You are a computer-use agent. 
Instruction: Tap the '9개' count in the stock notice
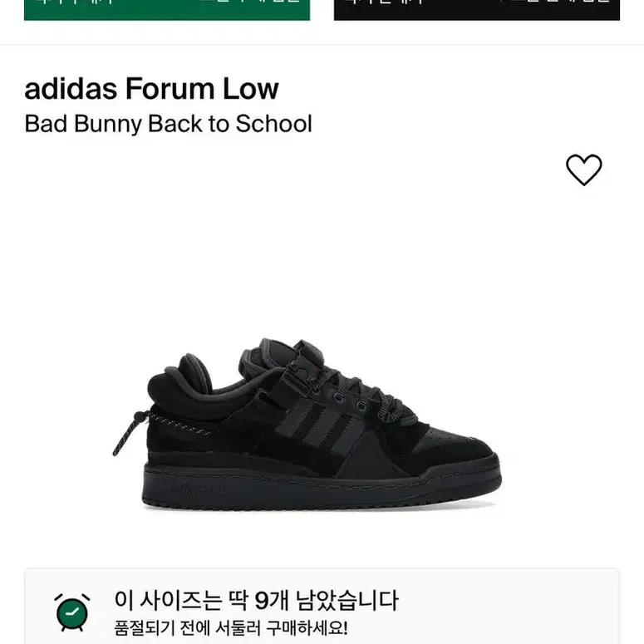coord(272,601)
